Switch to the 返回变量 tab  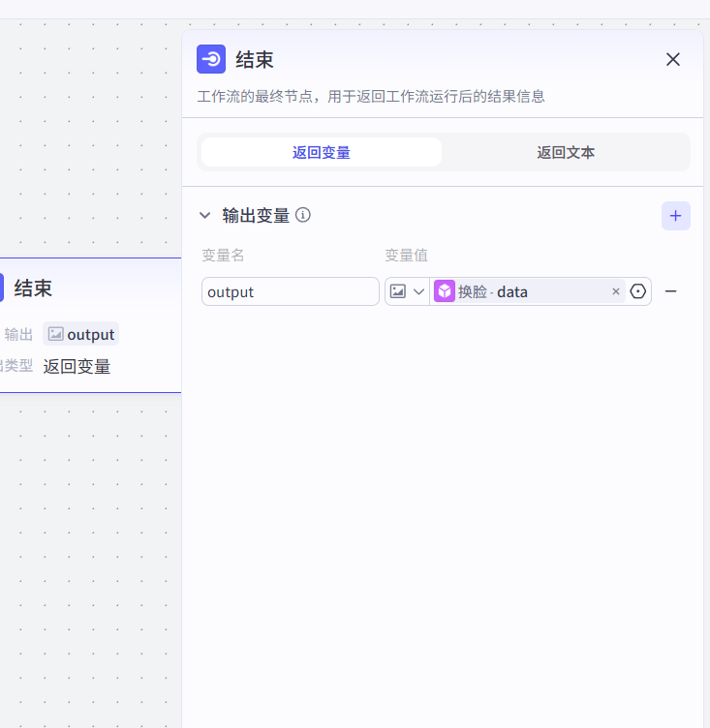[321, 152]
